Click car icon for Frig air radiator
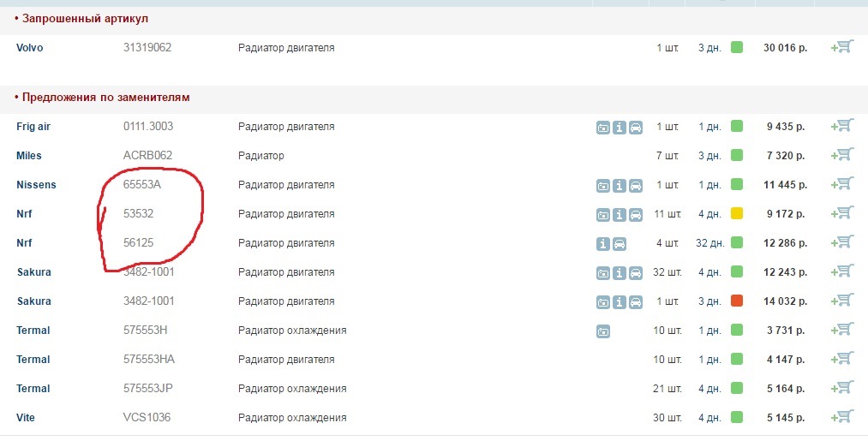Screen dimensions: 868x447 pyautogui.click(x=635, y=127)
